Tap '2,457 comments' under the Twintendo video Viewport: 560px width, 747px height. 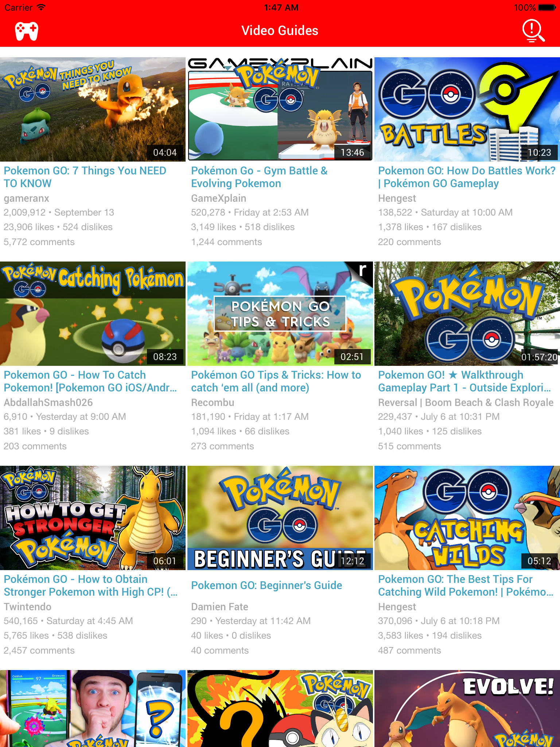point(39,650)
